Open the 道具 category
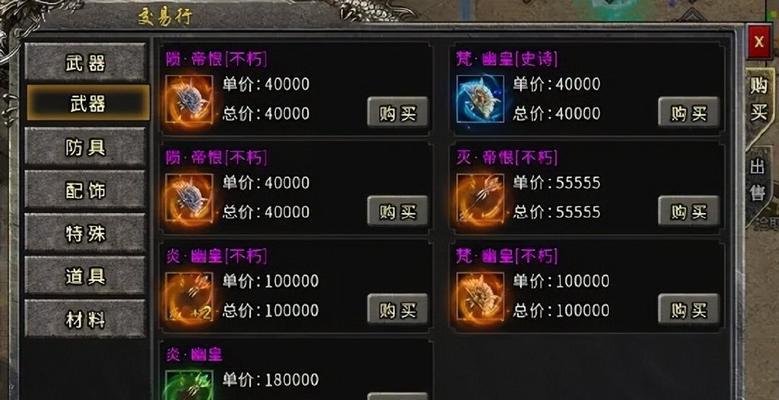 pyautogui.click(x=85, y=276)
